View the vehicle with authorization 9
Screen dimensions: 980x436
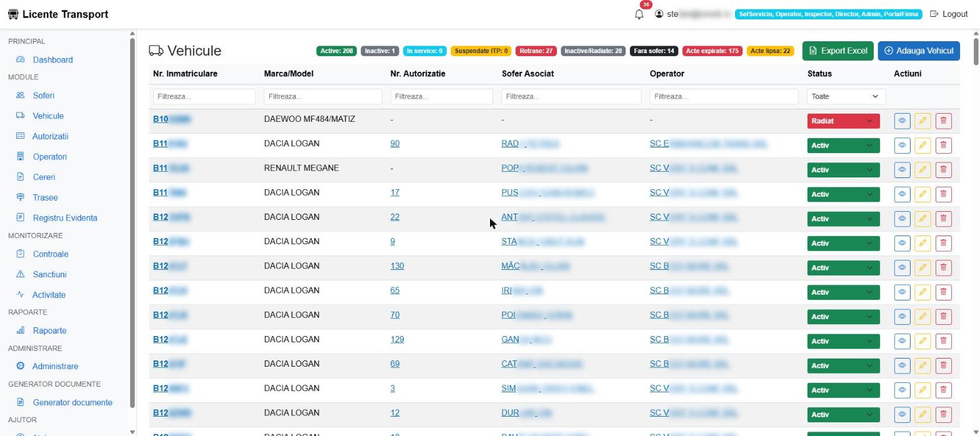tap(902, 243)
